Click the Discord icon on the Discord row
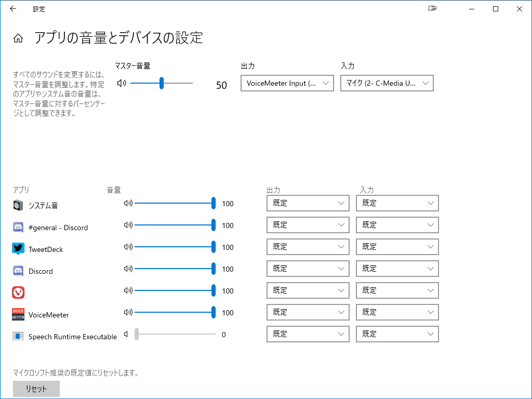Viewport: 532px width, 399px height. tap(18, 271)
